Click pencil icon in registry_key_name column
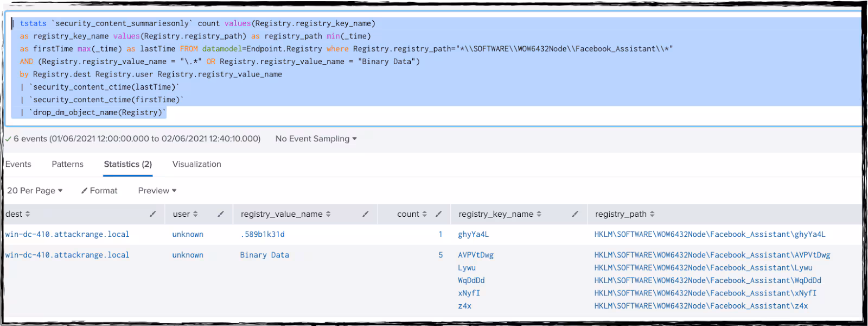 (575, 214)
